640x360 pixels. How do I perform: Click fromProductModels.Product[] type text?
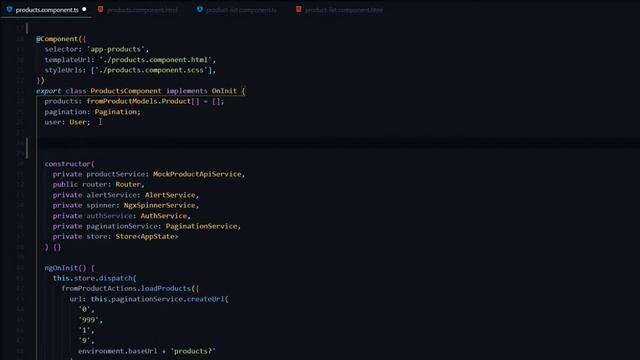(x=143, y=101)
